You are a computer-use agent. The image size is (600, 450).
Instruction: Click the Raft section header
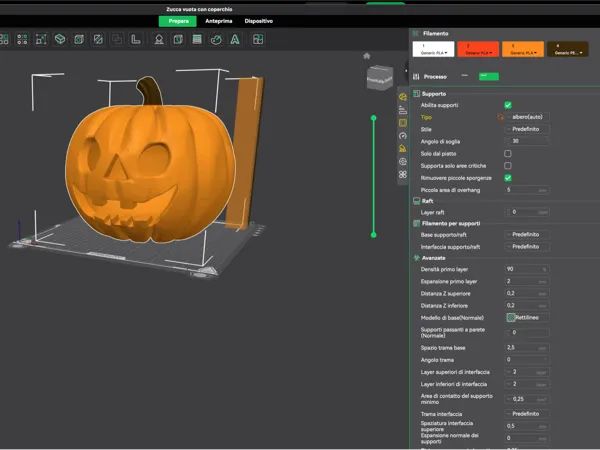(427, 201)
